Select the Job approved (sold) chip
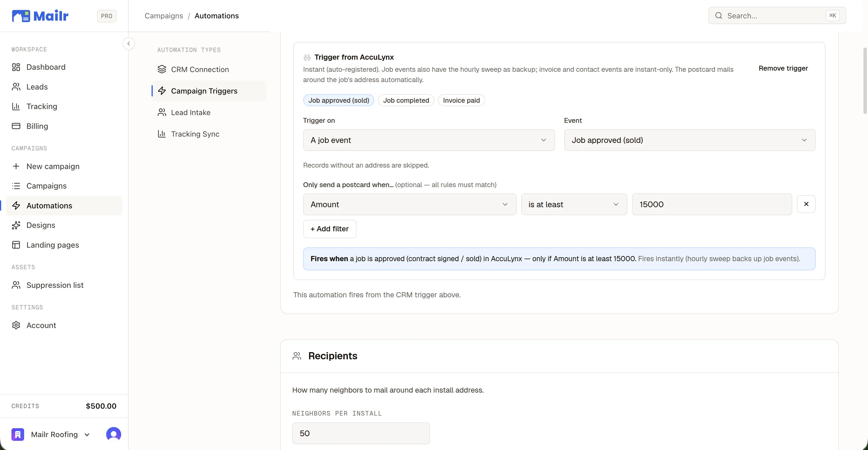 point(339,100)
